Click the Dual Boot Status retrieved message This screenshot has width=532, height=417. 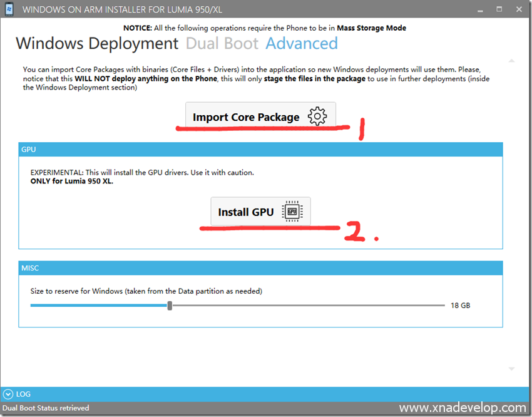46,408
